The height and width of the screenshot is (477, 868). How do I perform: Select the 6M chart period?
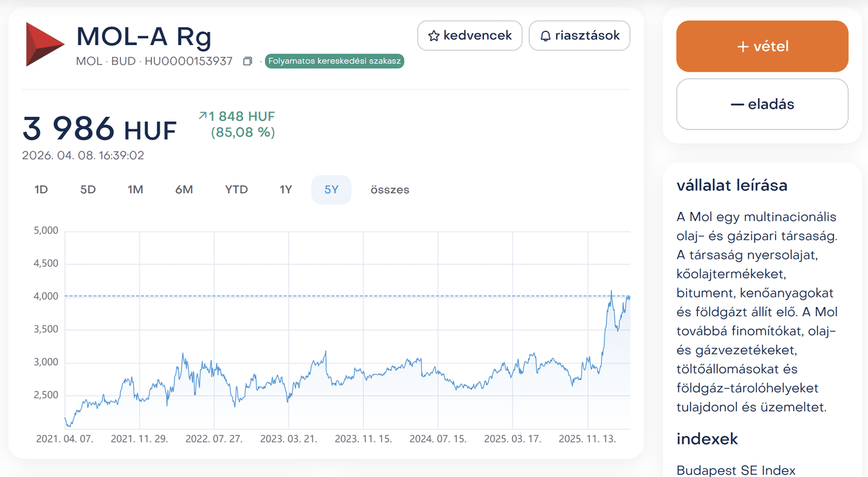pyautogui.click(x=184, y=190)
